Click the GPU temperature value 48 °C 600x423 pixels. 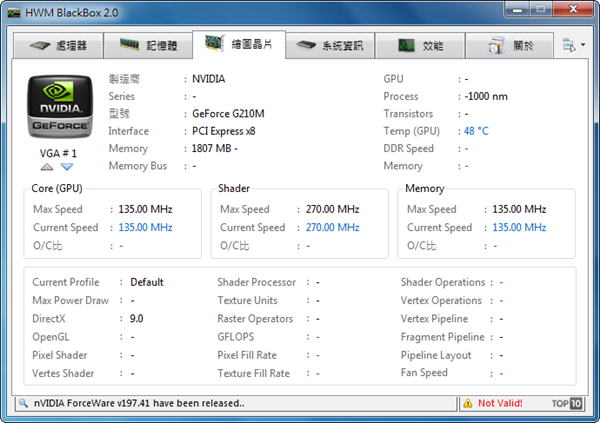(476, 131)
